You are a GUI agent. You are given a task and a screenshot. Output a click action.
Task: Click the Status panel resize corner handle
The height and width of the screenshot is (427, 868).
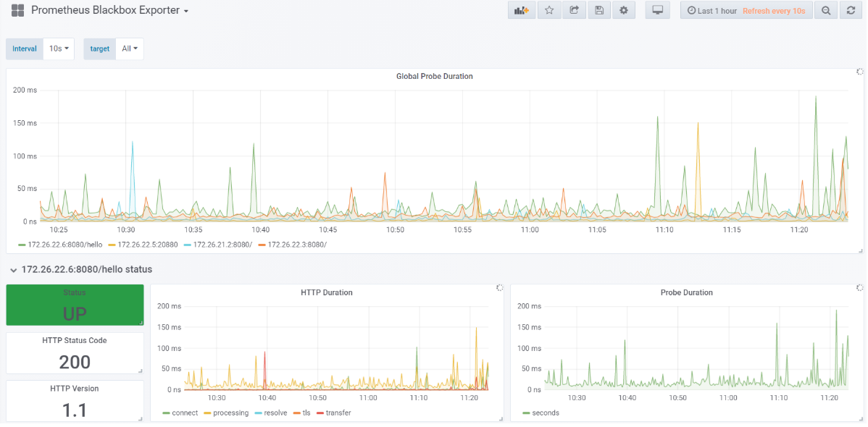point(141,323)
